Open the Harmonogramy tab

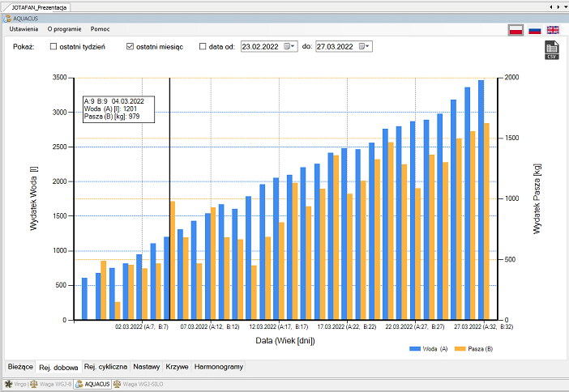[x=218, y=367]
